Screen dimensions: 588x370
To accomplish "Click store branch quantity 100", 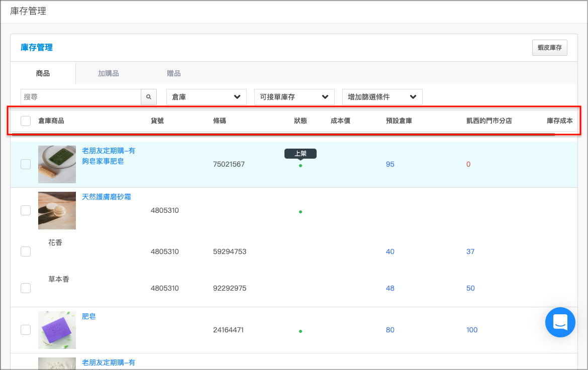I will click(x=472, y=330).
